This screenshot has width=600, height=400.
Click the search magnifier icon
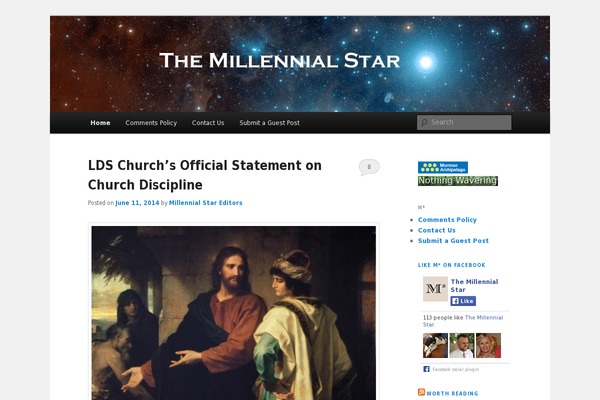(424, 123)
